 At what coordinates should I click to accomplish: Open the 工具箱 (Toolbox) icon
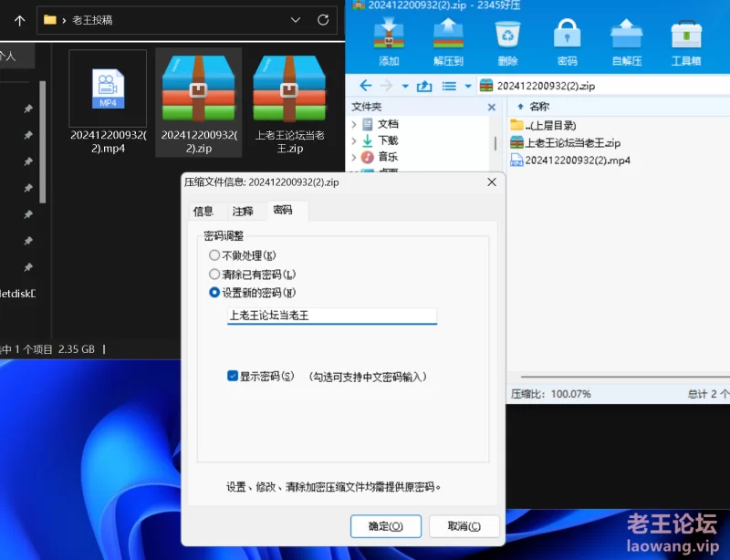pos(686,40)
